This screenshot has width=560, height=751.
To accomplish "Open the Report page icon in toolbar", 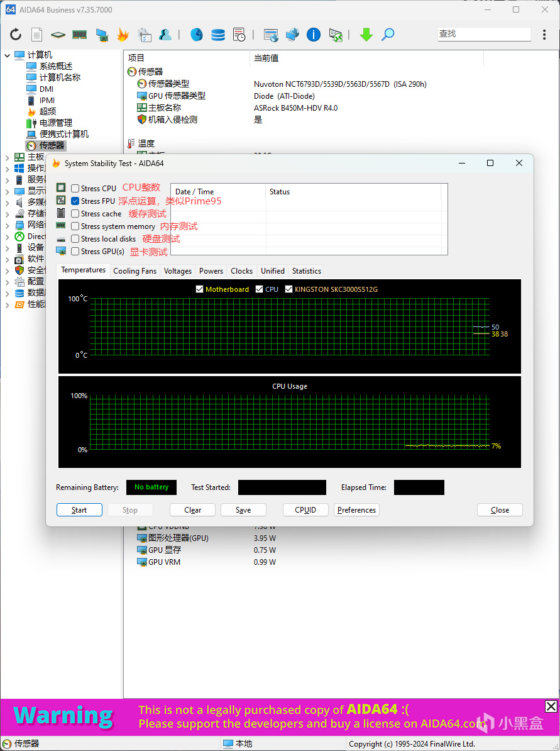I will click(x=37, y=35).
